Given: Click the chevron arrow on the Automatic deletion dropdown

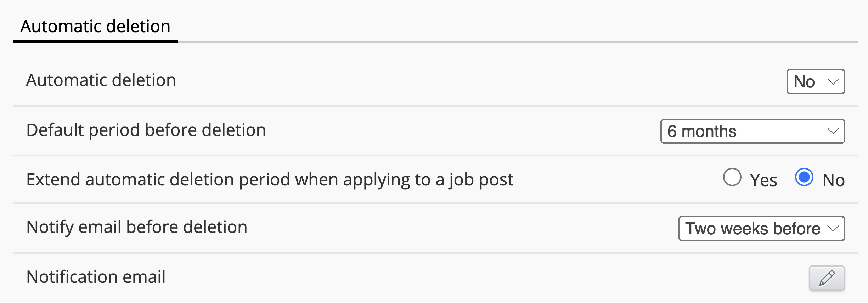Looking at the screenshot, I should pos(833,82).
